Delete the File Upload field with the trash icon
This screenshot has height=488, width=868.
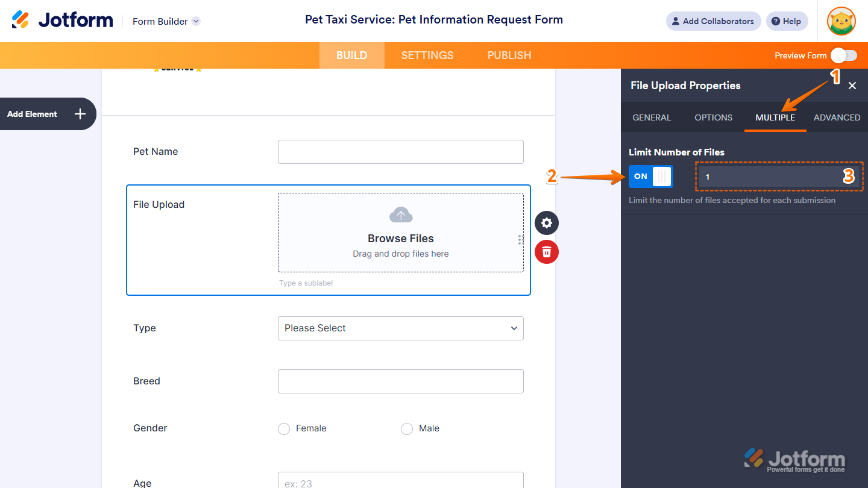(547, 251)
